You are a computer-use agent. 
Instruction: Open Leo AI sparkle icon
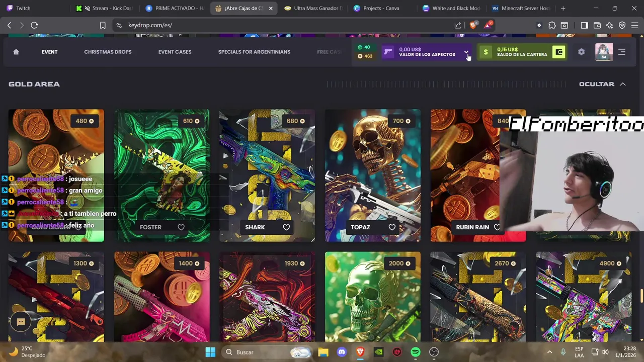[x=610, y=25]
